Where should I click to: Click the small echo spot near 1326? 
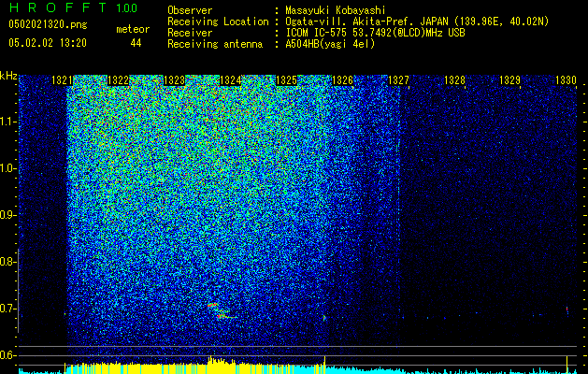tap(324, 318)
